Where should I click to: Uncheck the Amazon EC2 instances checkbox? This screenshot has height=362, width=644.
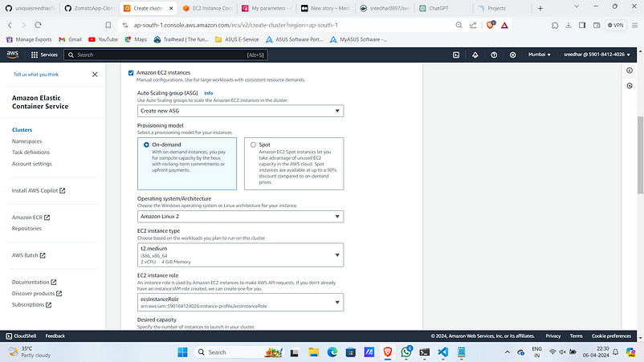pos(131,73)
